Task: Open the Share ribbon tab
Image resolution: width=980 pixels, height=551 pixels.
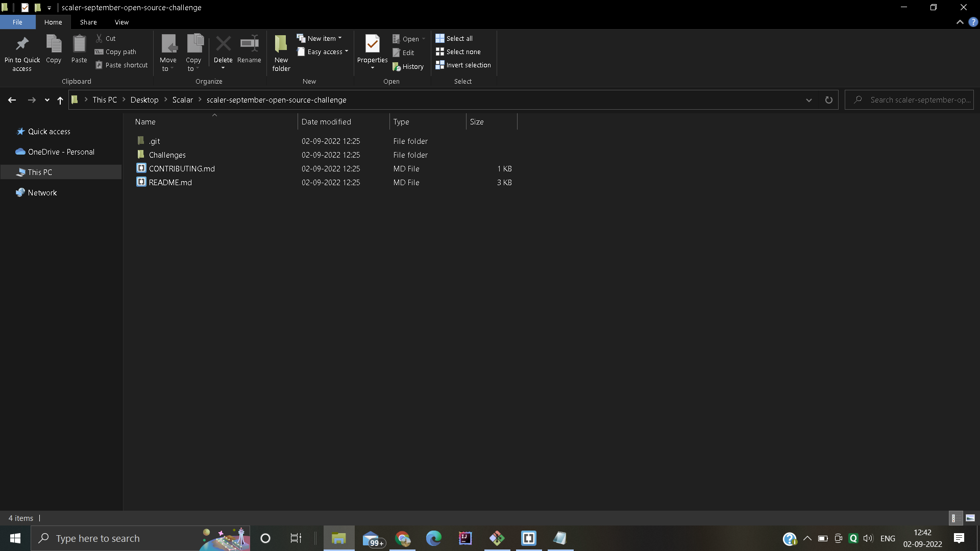Action: pyautogui.click(x=88, y=22)
